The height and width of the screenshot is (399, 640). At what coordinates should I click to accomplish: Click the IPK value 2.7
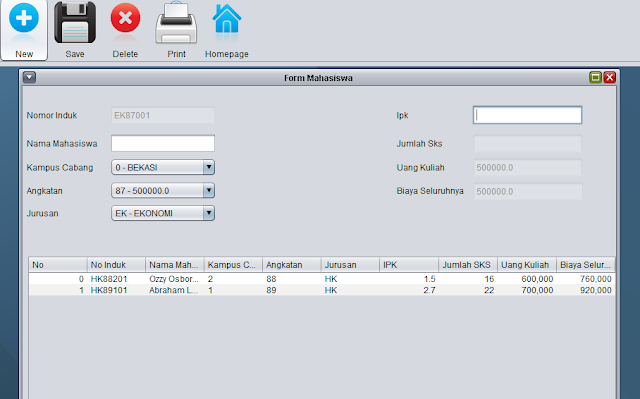(409, 290)
